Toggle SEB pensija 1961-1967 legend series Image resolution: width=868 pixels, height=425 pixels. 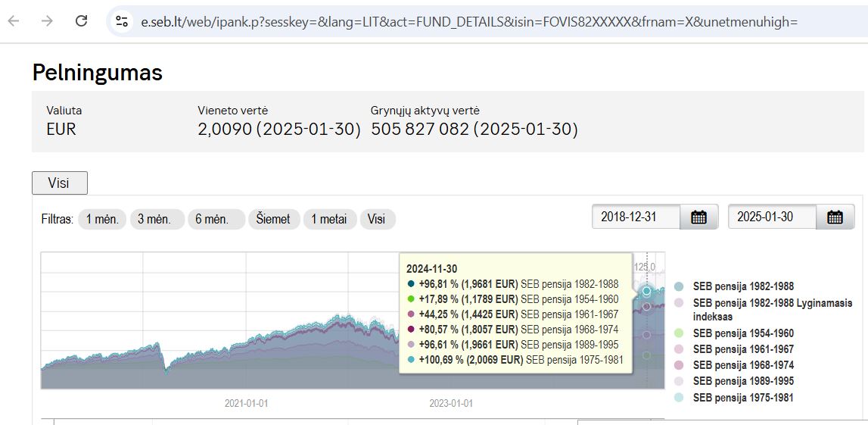[x=734, y=349]
